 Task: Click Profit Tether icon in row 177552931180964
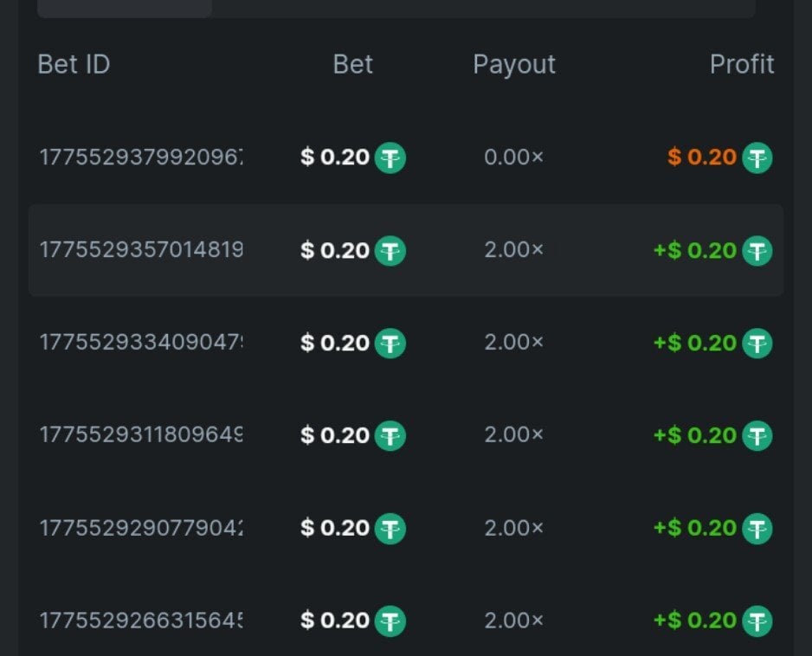point(757,435)
